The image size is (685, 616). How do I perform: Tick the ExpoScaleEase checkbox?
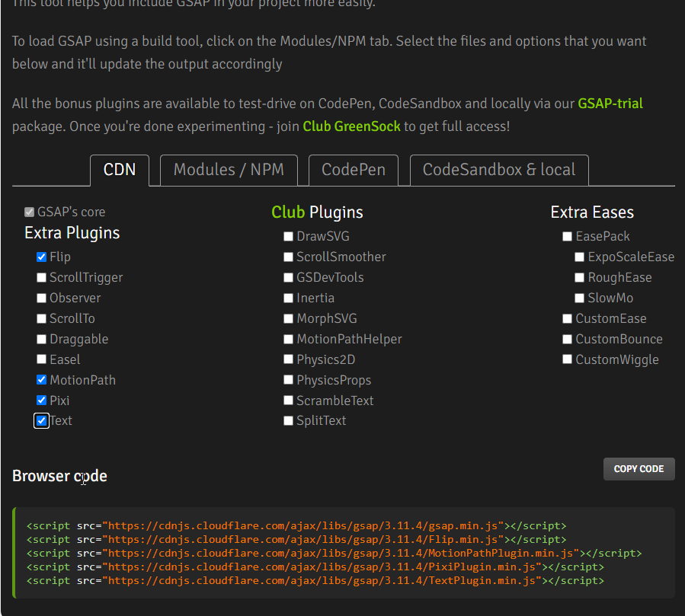[x=580, y=257]
